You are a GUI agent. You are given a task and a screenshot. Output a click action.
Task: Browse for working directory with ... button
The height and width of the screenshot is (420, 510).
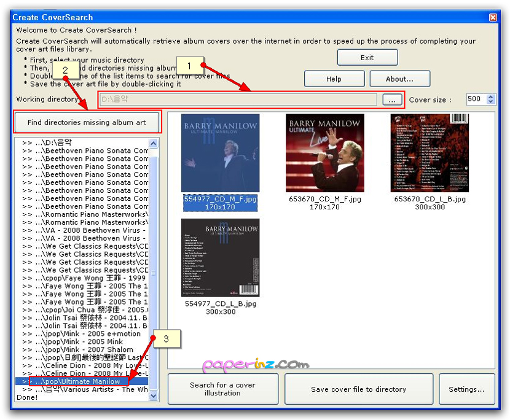coord(392,100)
